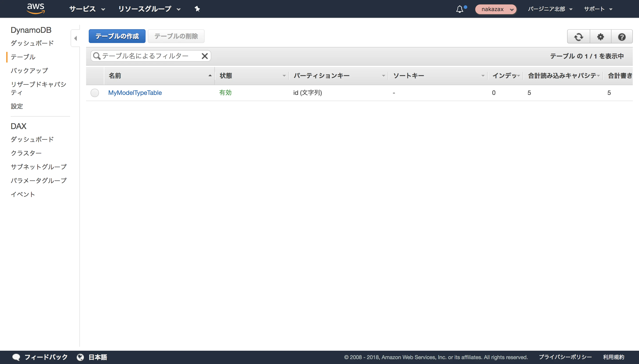Collapse the left navigation panel
Image resolution: width=639 pixels, height=364 pixels.
tap(75, 38)
